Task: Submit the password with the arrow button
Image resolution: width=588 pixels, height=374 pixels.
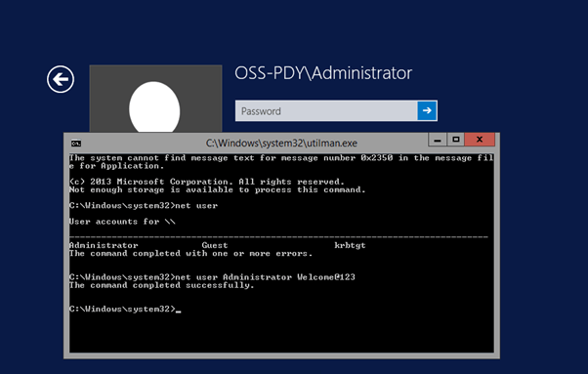Action: 427,110
